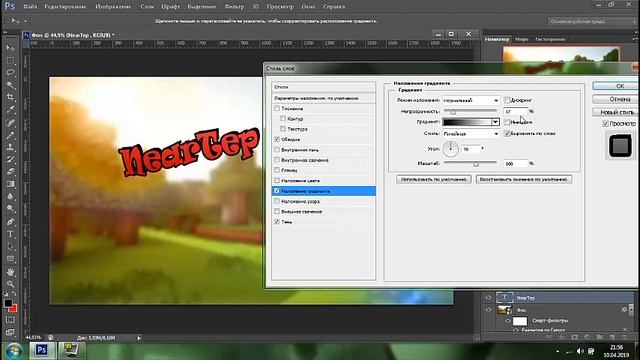Screen dimensions: 640x360
Task: Click the Отмена button
Action: (616, 99)
